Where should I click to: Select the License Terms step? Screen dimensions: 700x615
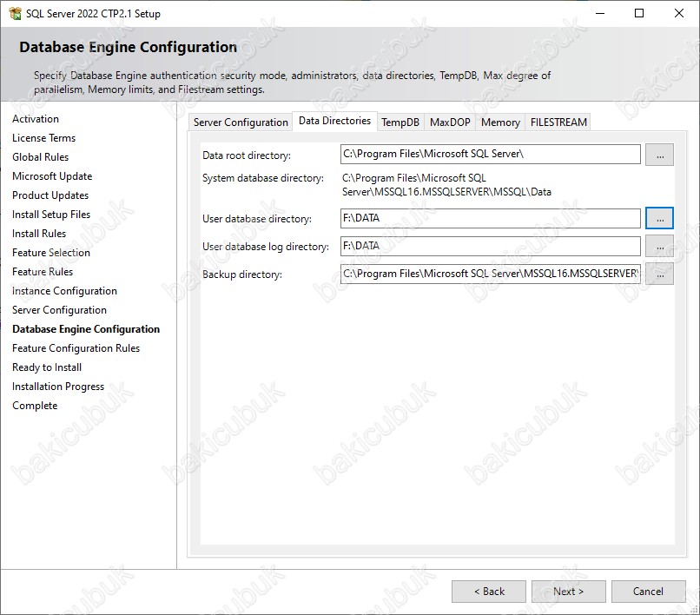(x=43, y=138)
